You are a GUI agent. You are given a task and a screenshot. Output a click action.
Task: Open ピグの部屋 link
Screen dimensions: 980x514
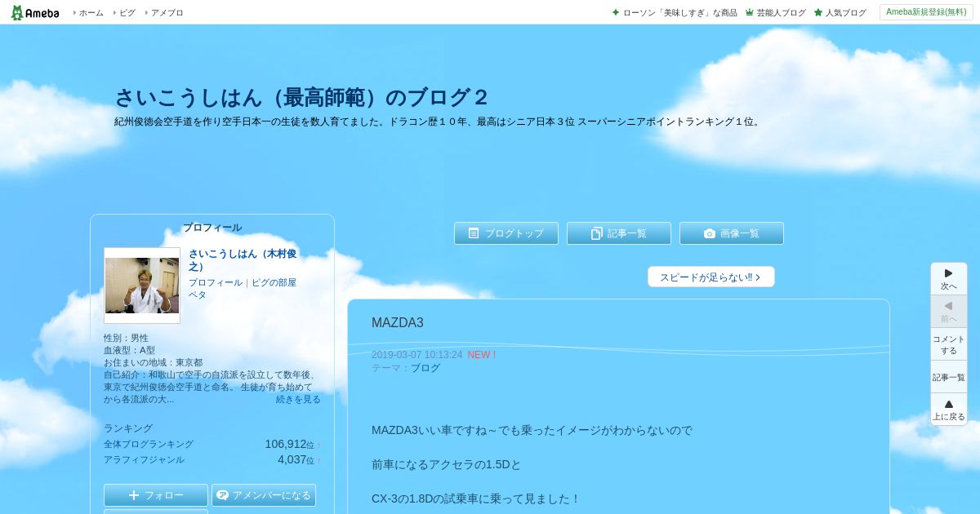[274, 283]
